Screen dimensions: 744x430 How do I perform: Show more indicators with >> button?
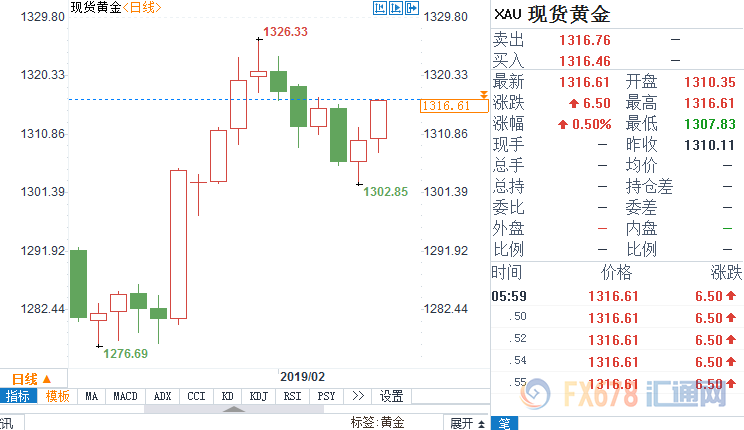tap(359, 396)
